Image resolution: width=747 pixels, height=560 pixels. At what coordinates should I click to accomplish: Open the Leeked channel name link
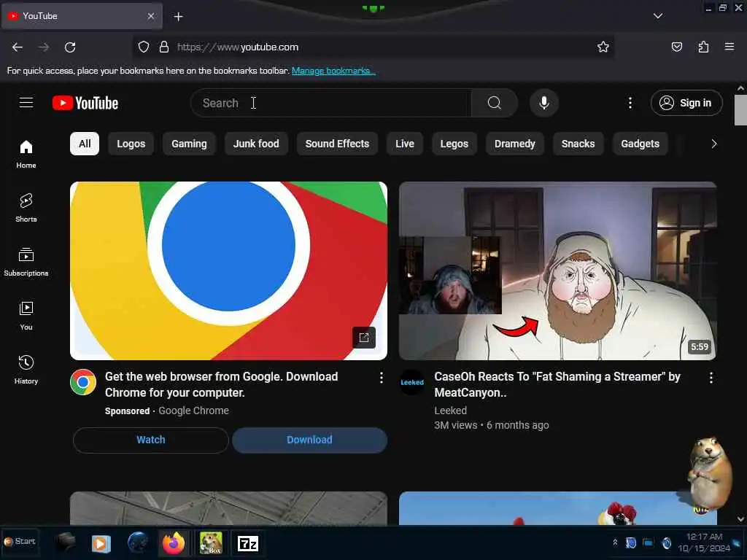pos(451,411)
